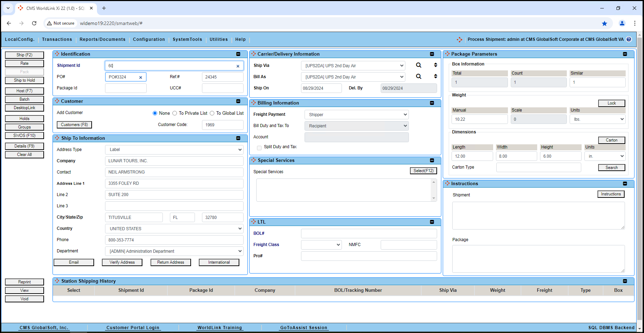
Task: Click the Verify Address button
Action: [122, 262]
